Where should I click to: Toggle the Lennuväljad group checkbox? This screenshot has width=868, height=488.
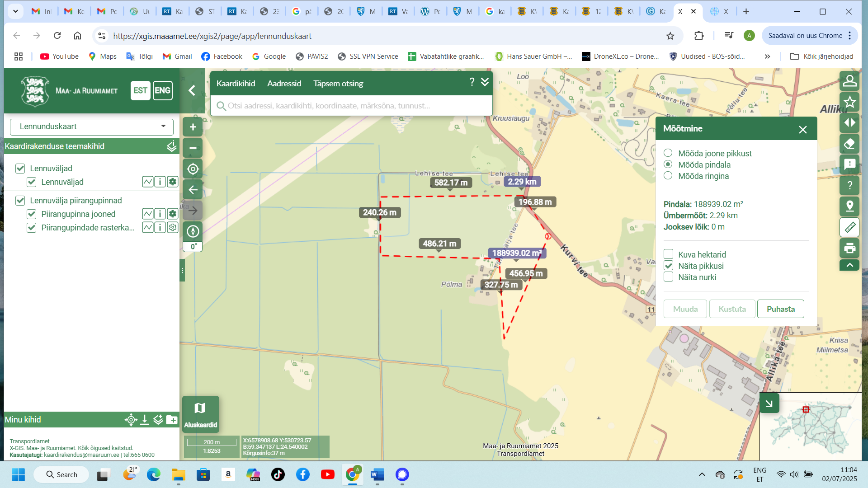click(20, 169)
